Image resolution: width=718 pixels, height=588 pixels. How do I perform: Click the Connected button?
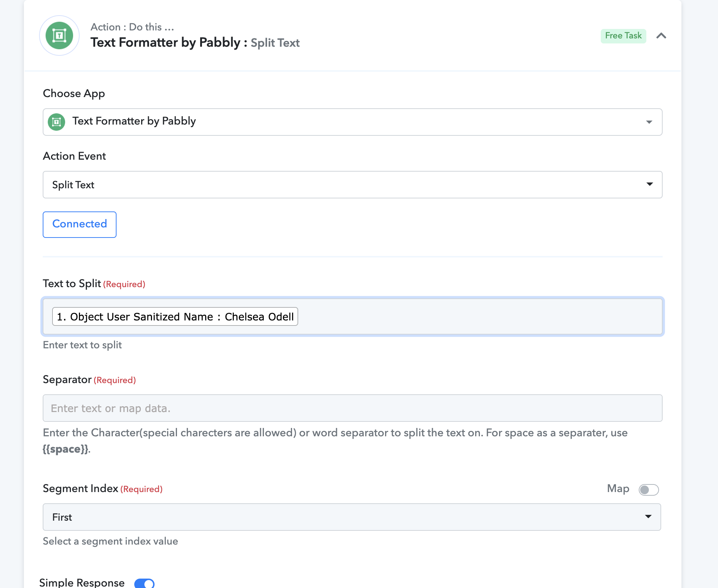[80, 224]
